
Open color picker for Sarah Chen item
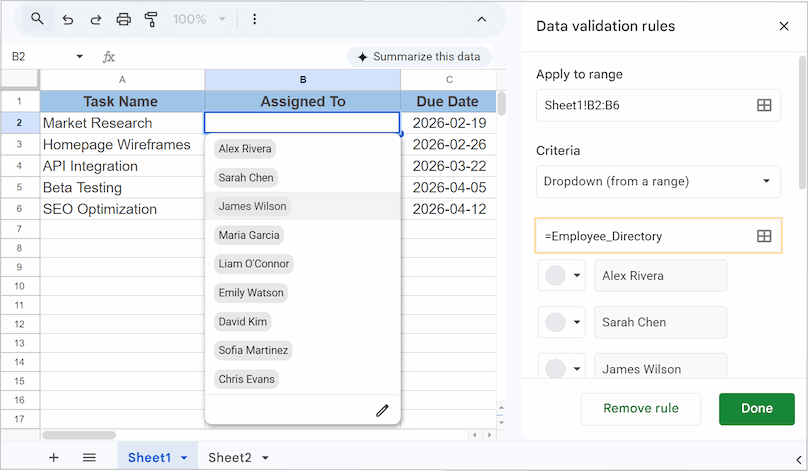coord(562,323)
